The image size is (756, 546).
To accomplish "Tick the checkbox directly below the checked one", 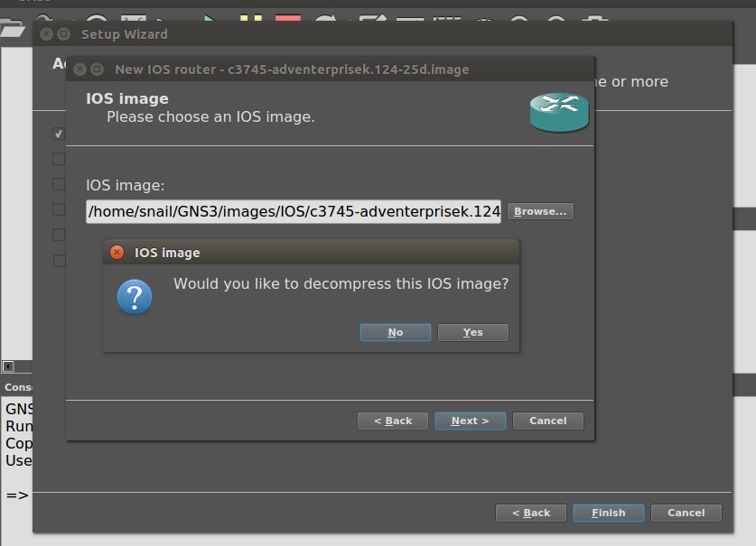I will [x=59, y=159].
